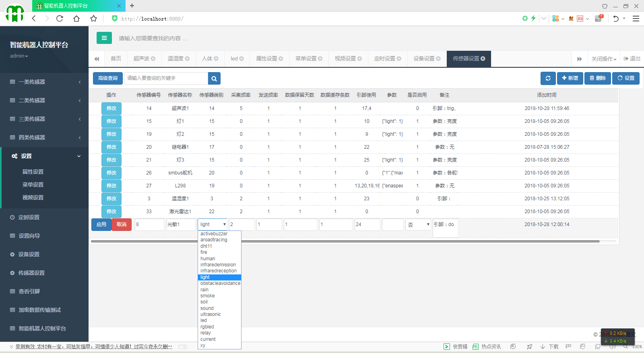Image resolution: width=644 pixels, height=353 pixels.
Task: Choose dht11 in the dropdown list
Action: (219, 246)
